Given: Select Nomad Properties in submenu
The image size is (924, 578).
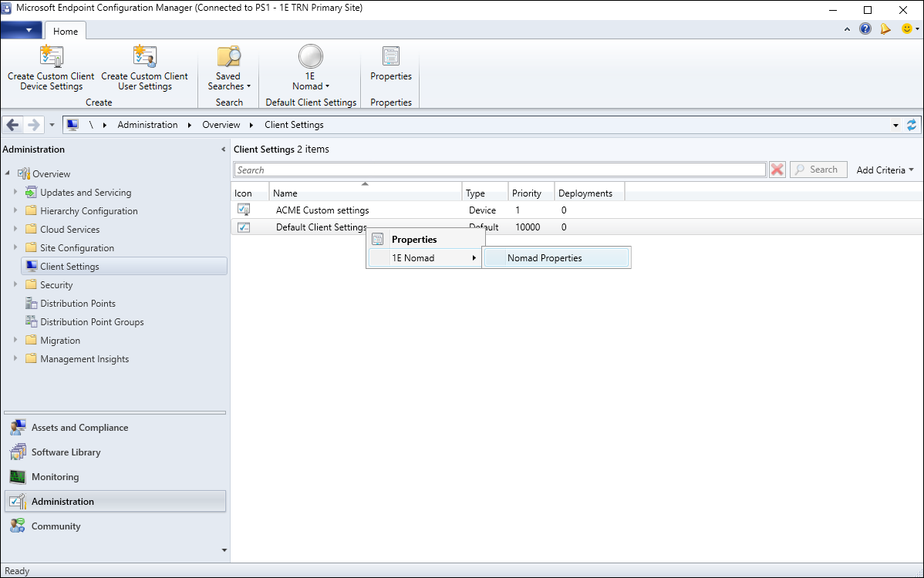Looking at the screenshot, I should click(545, 258).
